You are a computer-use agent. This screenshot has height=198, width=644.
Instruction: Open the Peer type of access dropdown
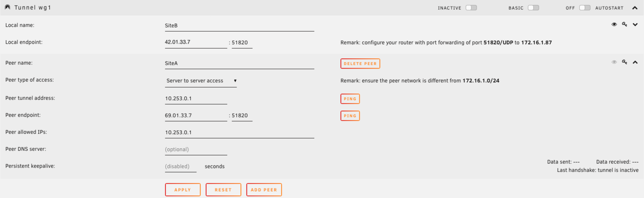[201, 81]
